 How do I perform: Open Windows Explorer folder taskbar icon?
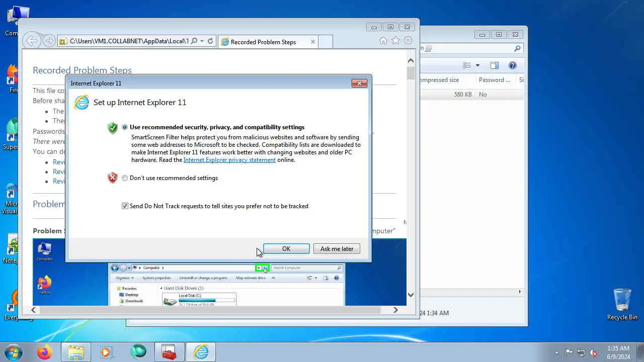pyautogui.click(x=76, y=352)
